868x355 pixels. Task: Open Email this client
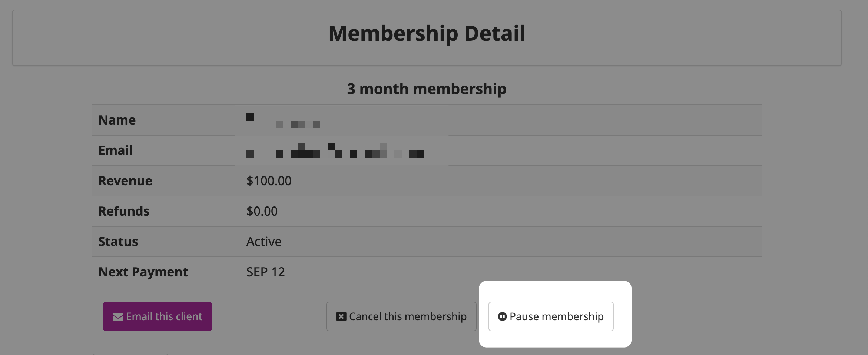pos(158,316)
